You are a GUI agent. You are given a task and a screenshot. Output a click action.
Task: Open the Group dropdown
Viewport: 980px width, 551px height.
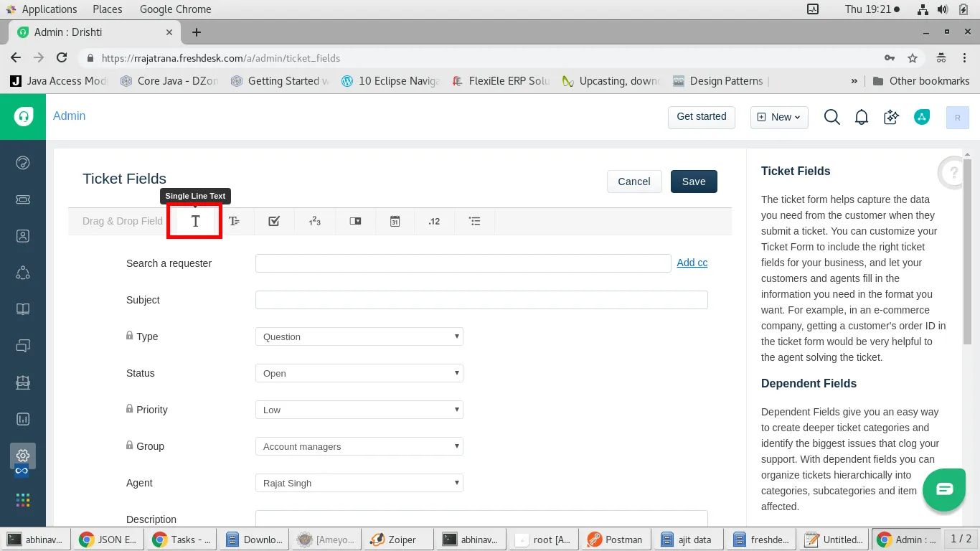pyautogui.click(x=359, y=446)
